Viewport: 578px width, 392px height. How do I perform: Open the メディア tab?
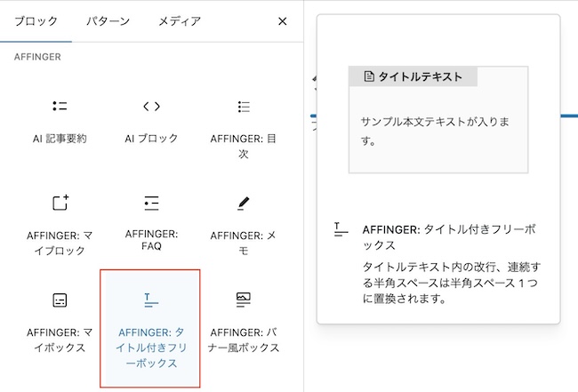pyautogui.click(x=180, y=21)
